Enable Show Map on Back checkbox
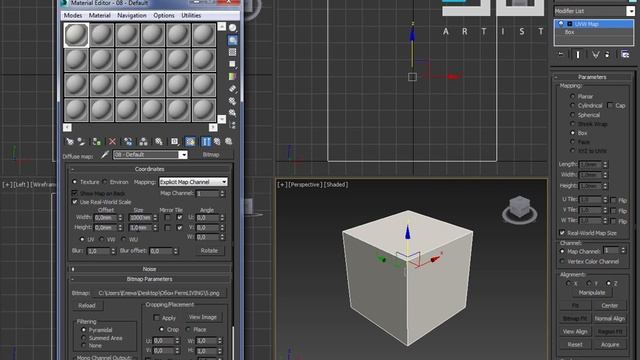The width and height of the screenshot is (640, 360). pyautogui.click(x=75, y=193)
